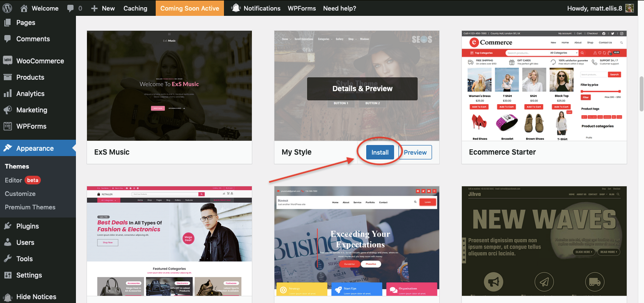Click the Analytics bar chart icon

pos(8,94)
